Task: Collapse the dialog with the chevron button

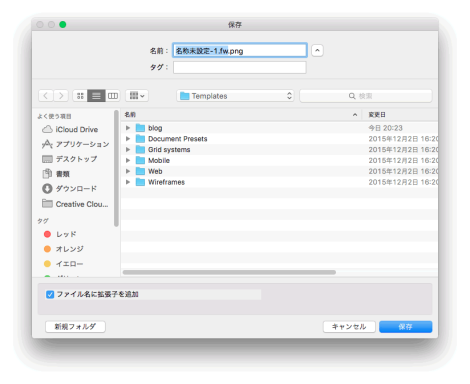Action: (317, 51)
